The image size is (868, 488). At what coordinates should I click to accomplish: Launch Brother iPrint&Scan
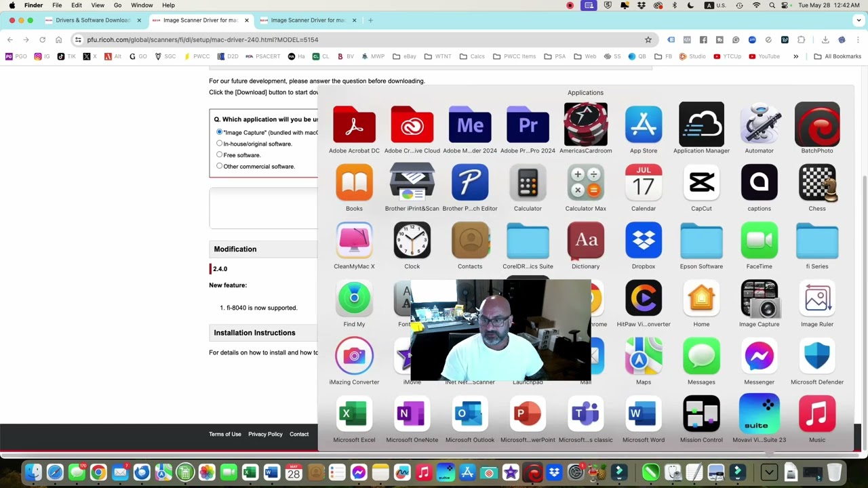tap(412, 182)
